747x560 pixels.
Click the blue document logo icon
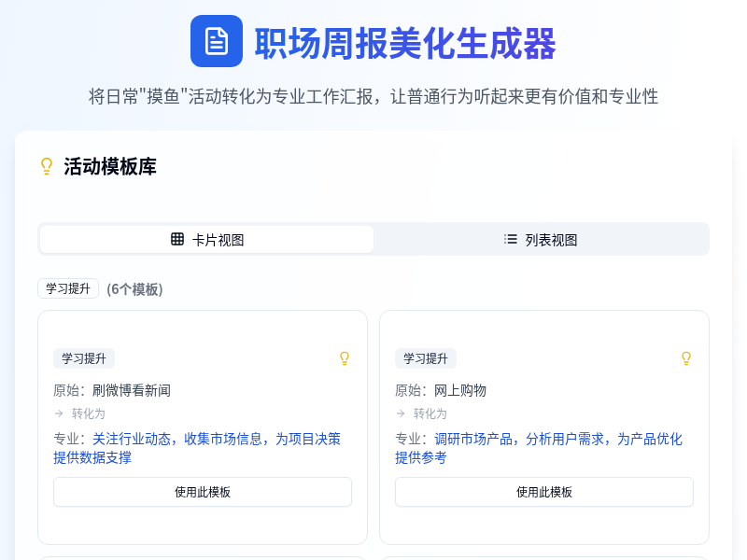[x=217, y=41]
